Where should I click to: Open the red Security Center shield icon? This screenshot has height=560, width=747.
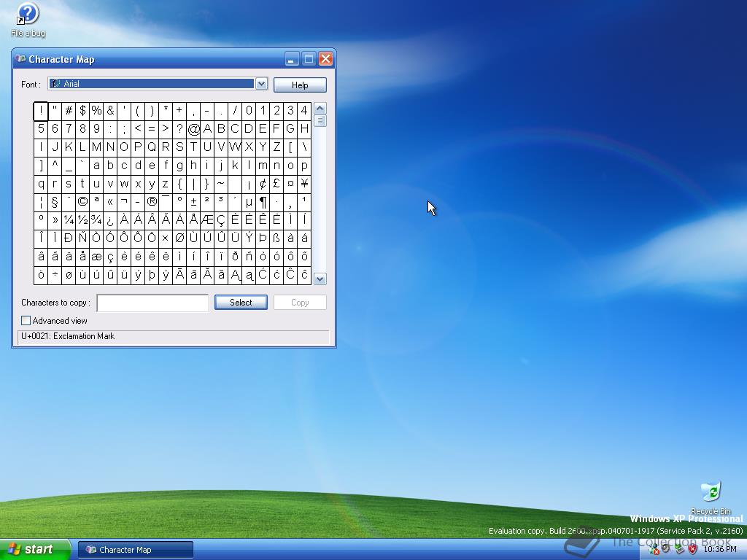pyautogui.click(x=693, y=549)
